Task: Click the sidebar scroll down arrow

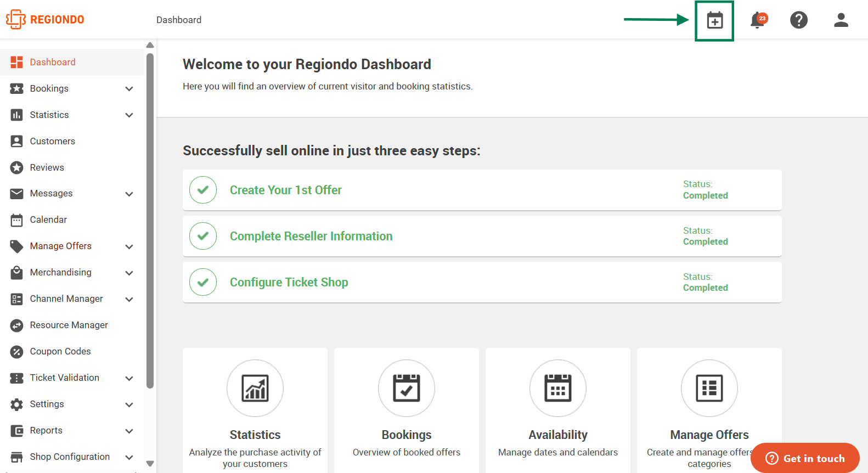Action: (150, 464)
